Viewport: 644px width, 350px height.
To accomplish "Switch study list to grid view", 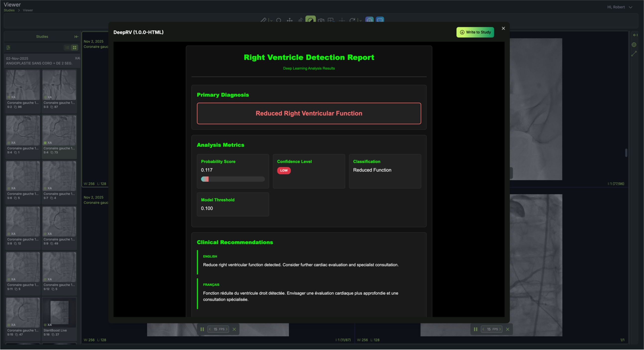I will pyautogui.click(x=74, y=48).
